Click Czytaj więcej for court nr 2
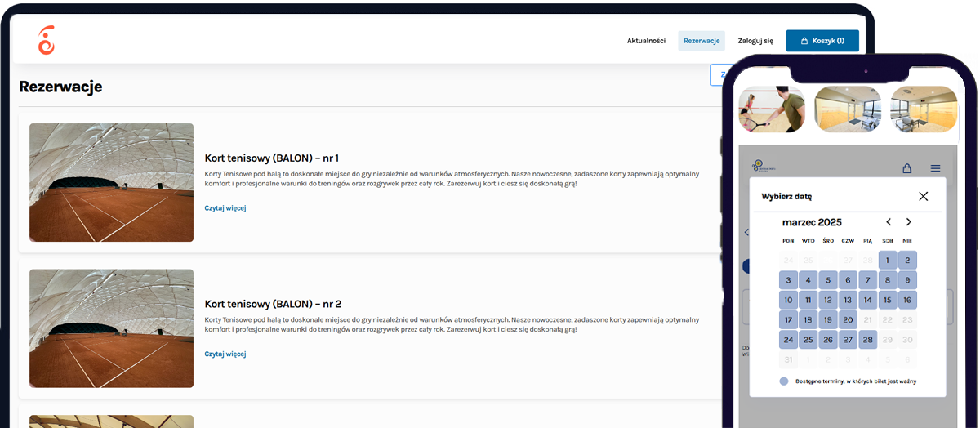Viewport: 980px width, 428px height. click(225, 354)
